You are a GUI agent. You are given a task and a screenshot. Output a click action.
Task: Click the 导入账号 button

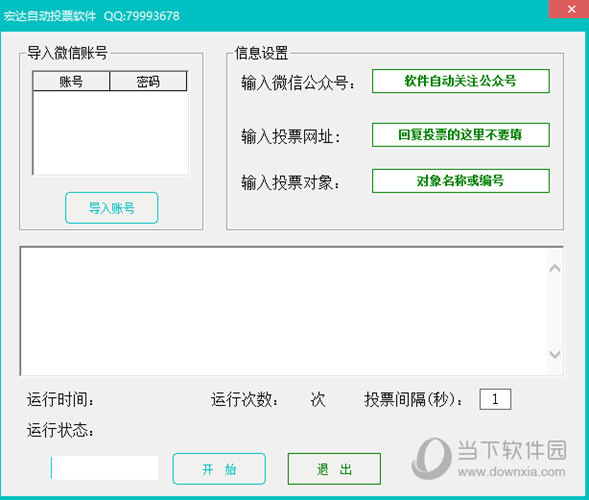pyautogui.click(x=112, y=208)
